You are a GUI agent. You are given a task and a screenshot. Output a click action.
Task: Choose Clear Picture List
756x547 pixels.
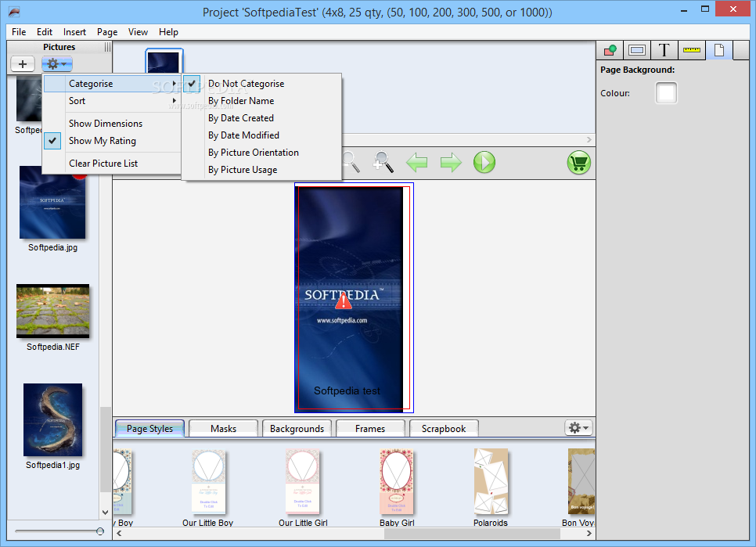point(112,164)
